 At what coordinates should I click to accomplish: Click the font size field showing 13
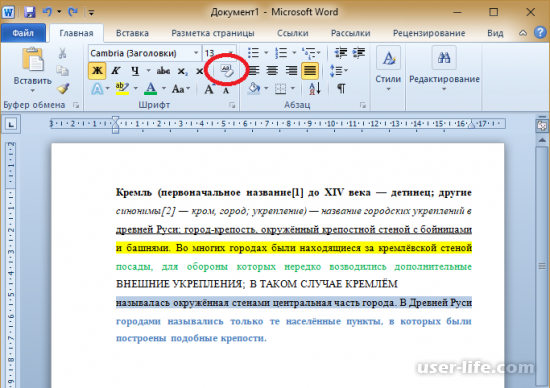[x=214, y=53]
